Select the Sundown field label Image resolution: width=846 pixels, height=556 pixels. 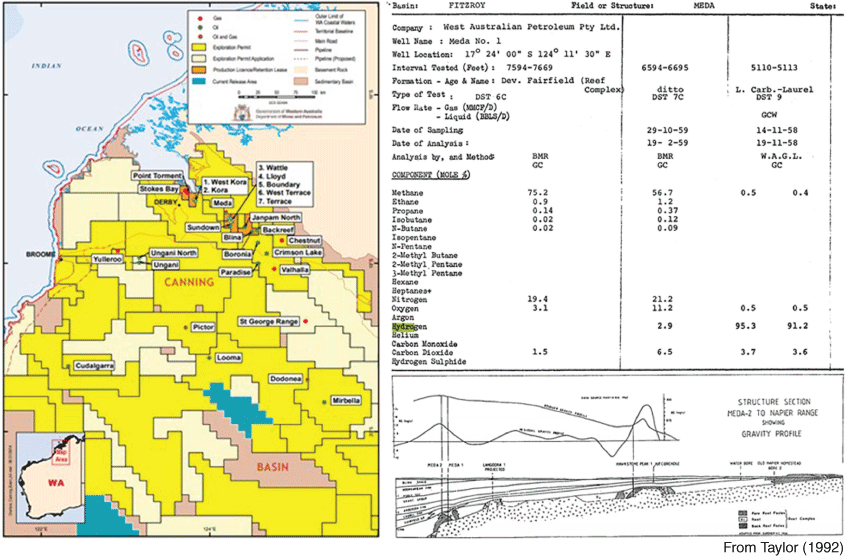click(204, 228)
